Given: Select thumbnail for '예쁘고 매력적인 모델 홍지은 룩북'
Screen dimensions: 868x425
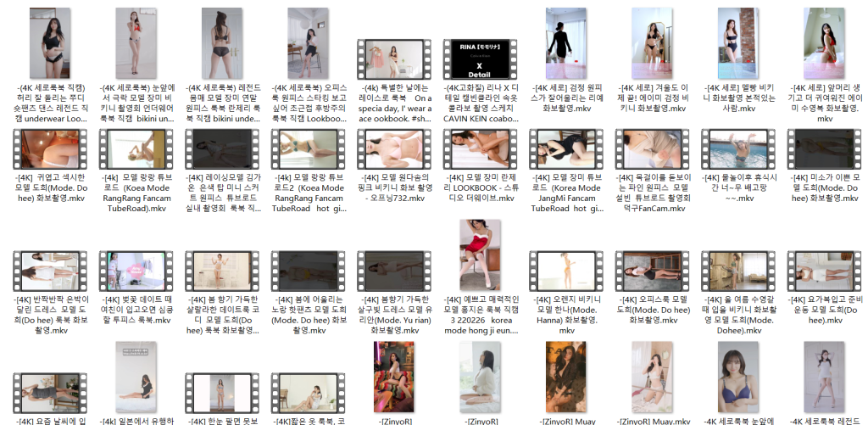Looking at the screenshot, I should click(x=480, y=254).
